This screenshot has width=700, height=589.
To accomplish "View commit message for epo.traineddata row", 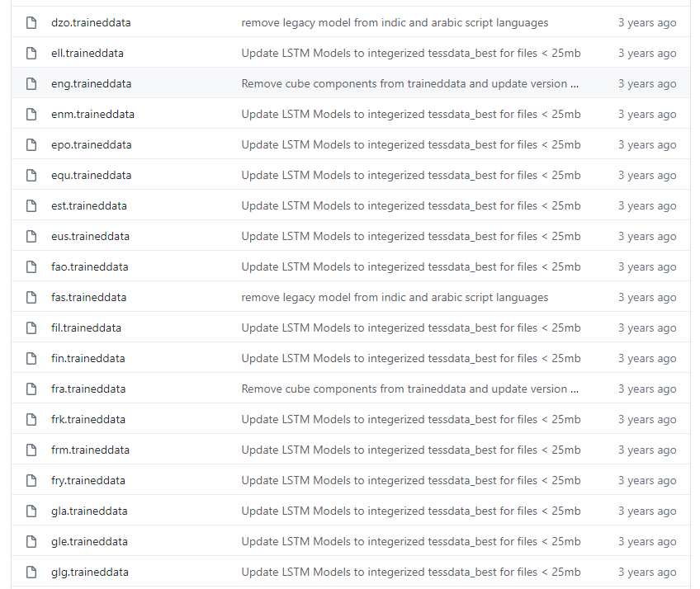I will pyautogui.click(x=411, y=144).
